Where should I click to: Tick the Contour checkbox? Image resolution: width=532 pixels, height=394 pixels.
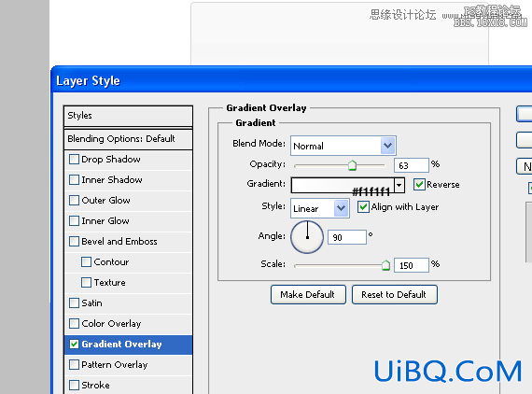(86, 261)
